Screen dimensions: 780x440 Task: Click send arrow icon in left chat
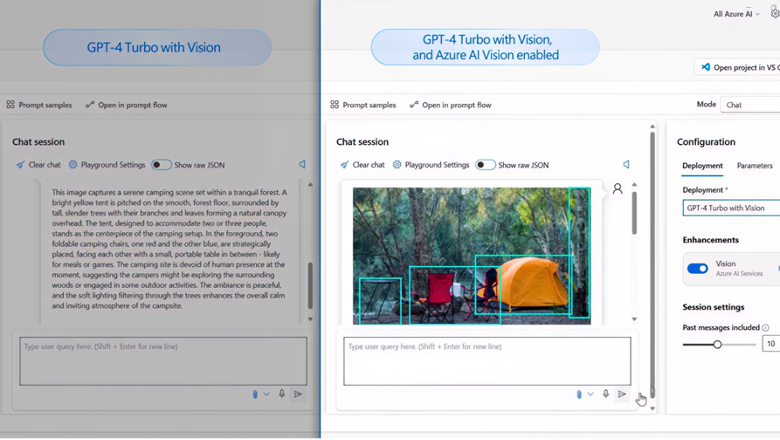[297, 394]
